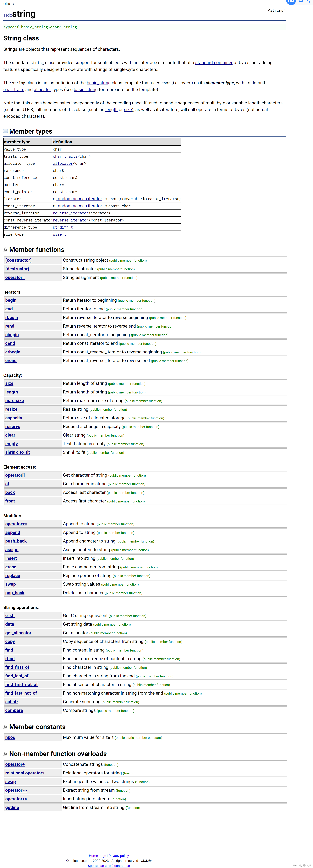The height and width of the screenshot is (868, 313).
Task: Follow the allocator link in the description paragraph
Action: [x=42, y=90]
